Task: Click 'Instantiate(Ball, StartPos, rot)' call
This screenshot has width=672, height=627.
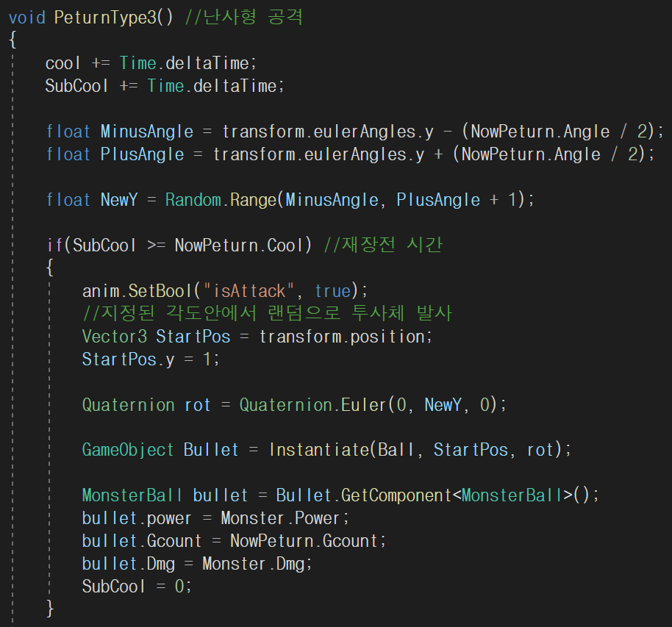Action: pos(415,450)
